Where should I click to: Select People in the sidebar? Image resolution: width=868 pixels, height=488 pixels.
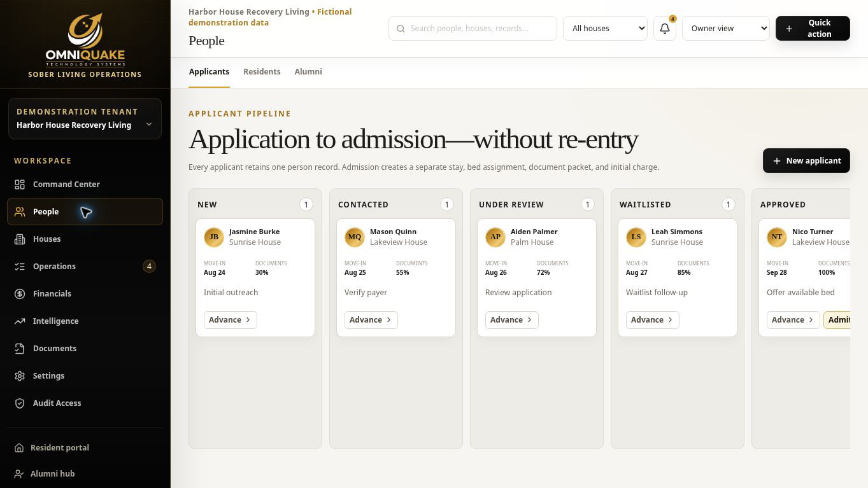click(85, 211)
